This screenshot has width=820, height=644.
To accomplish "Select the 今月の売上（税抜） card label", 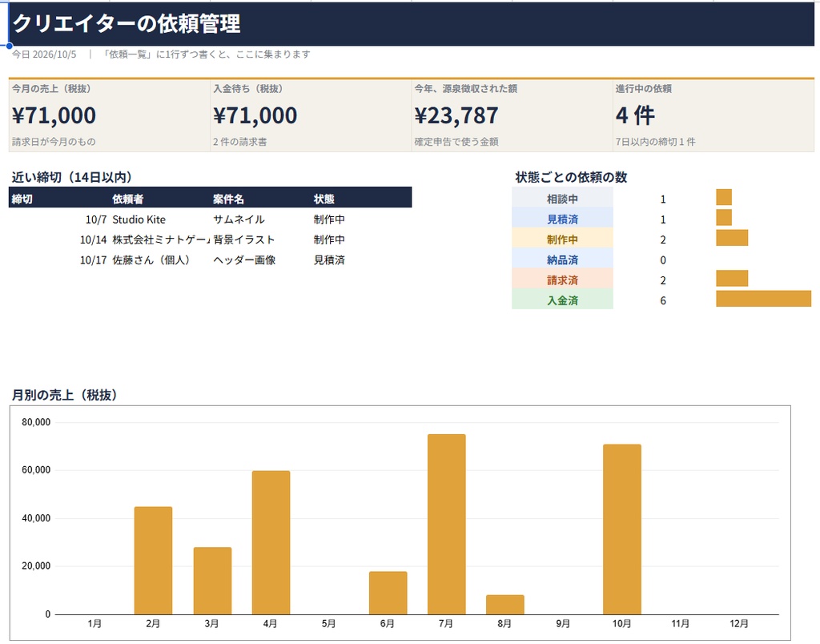I will coord(51,88).
